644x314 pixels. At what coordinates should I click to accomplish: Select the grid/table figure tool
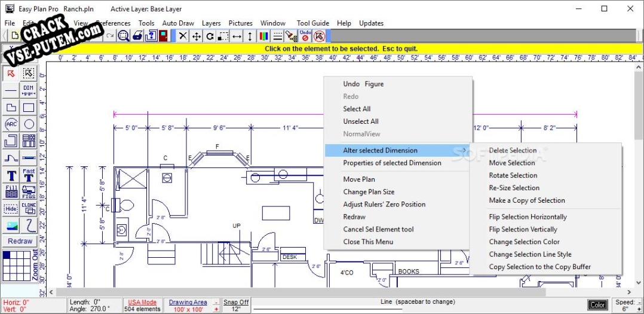(29, 141)
